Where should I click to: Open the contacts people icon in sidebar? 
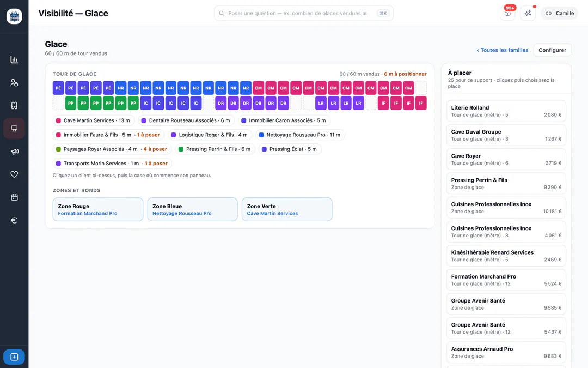coord(14,83)
